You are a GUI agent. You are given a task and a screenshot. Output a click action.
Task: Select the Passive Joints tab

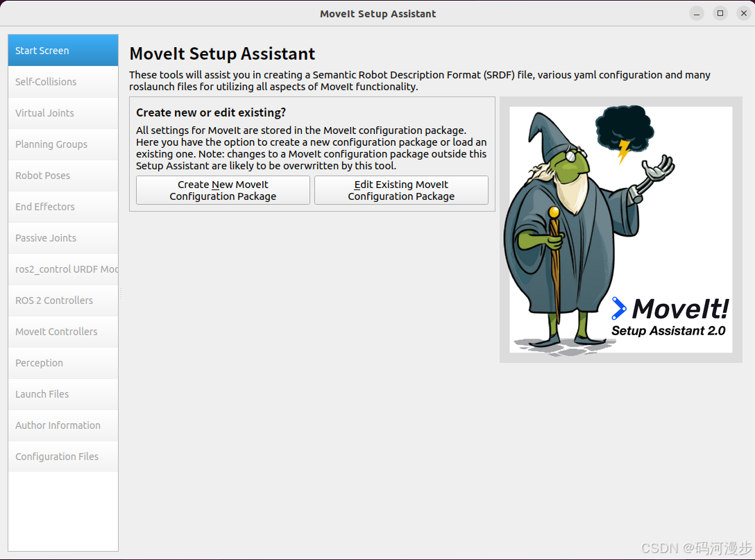point(63,238)
